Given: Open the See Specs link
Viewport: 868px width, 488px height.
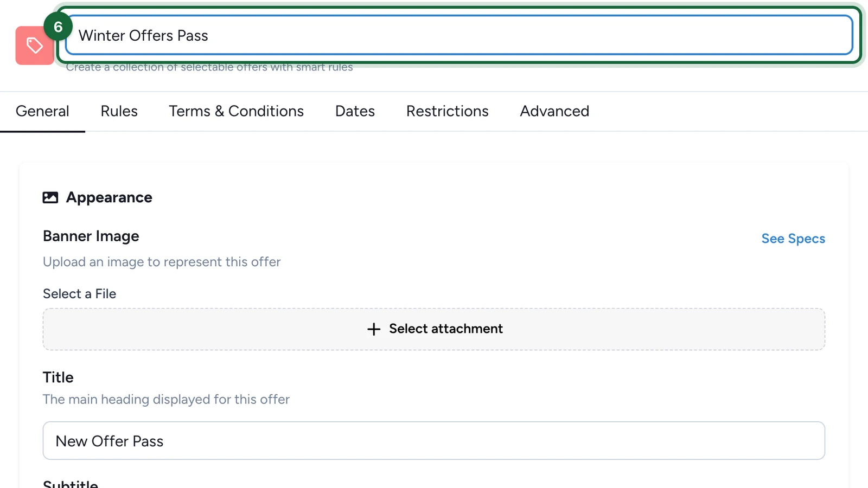Looking at the screenshot, I should point(793,239).
